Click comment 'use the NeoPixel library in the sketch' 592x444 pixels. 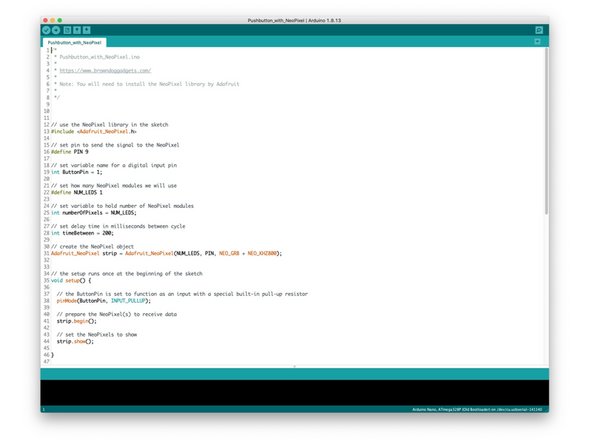coord(109,125)
